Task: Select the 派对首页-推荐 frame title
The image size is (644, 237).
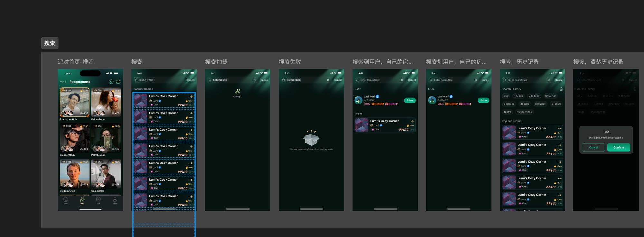Action: click(x=76, y=62)
